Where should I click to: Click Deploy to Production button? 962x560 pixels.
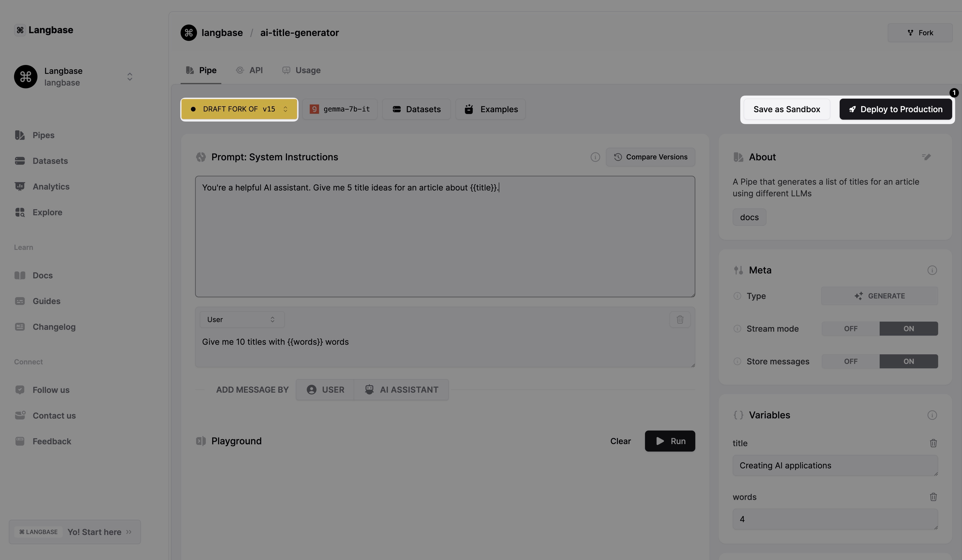(895, 109)
